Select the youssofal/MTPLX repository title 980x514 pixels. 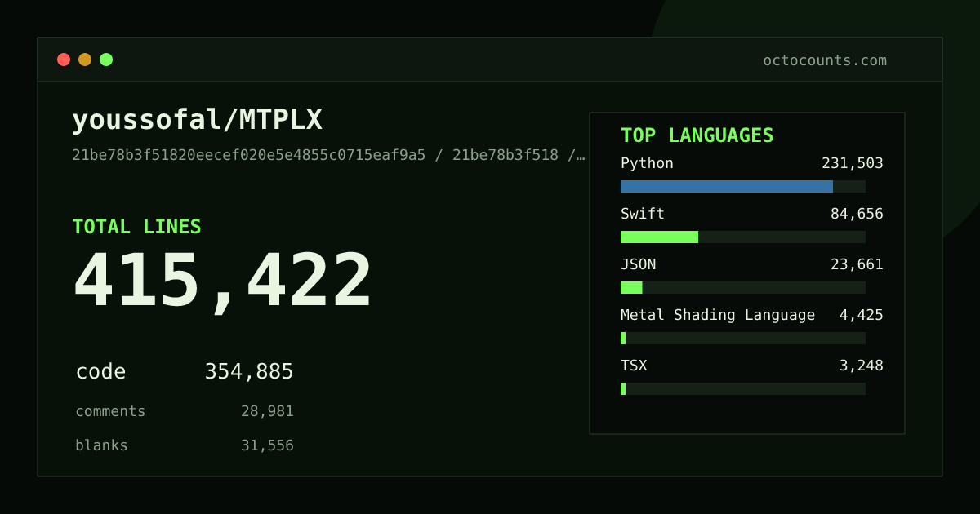pyautogui.click(x=197, y=120)
